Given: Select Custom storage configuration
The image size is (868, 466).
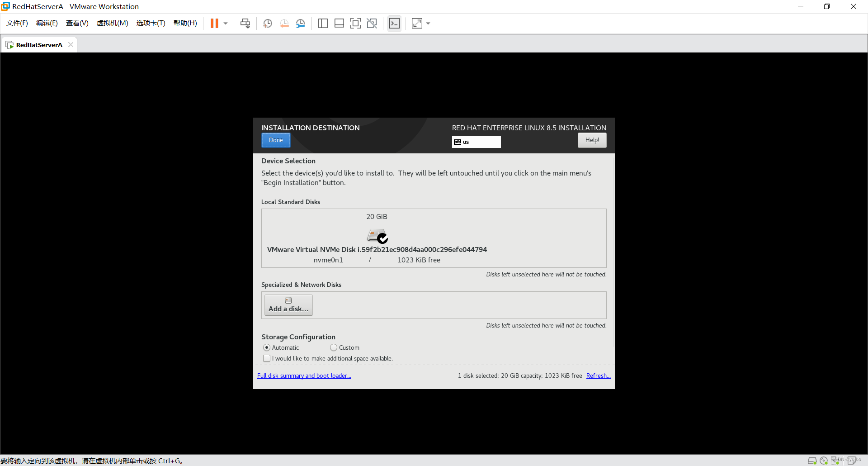Looking at the screenshot, I should click(x=344, y=347).
